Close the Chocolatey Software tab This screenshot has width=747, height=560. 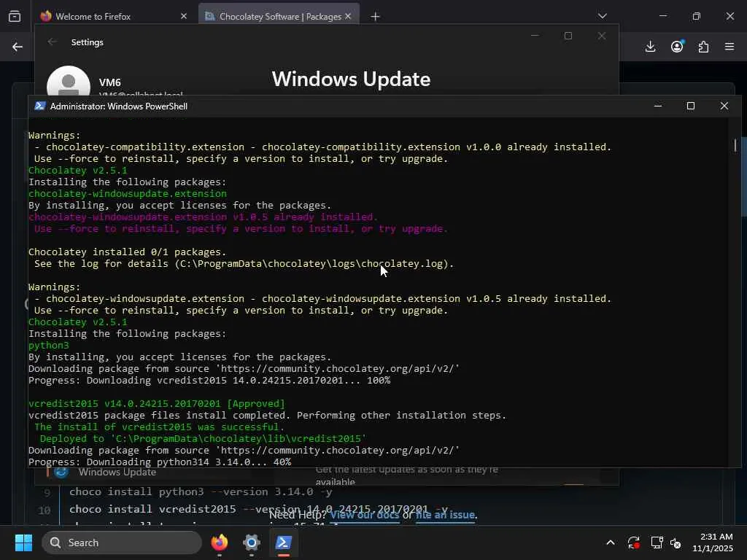pyautogui.click(x=348, y=16)
